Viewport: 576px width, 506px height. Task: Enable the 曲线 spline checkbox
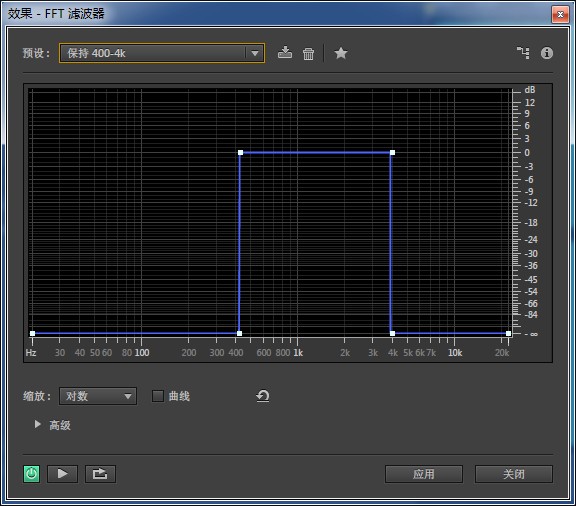click(x=158, y=396)
